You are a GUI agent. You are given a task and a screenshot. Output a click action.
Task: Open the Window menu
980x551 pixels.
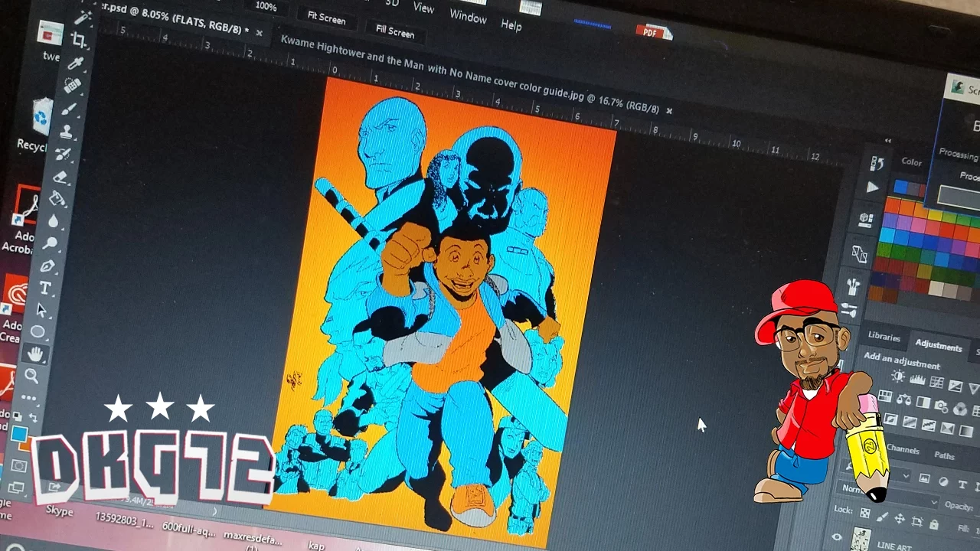tap(468, 16)
